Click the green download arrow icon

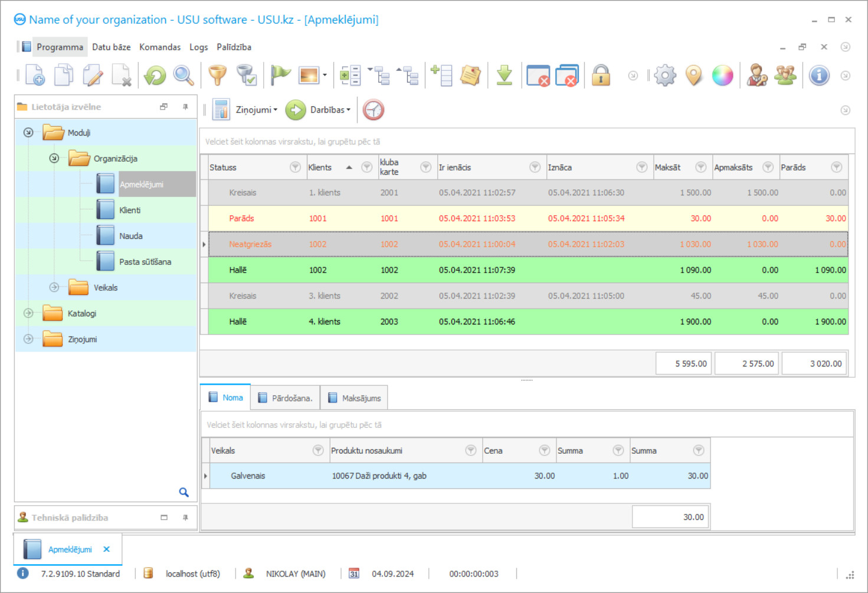pyautogui.click(x=505, y=76)
